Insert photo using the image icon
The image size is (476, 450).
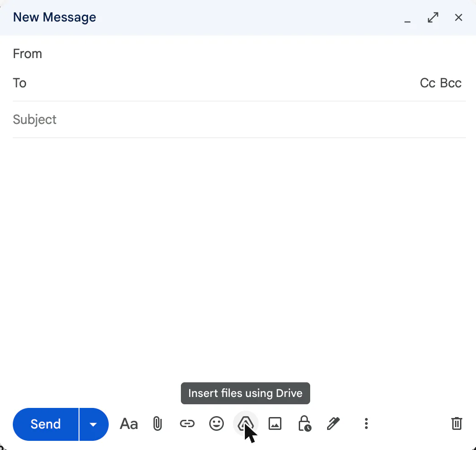pos(275,423)
